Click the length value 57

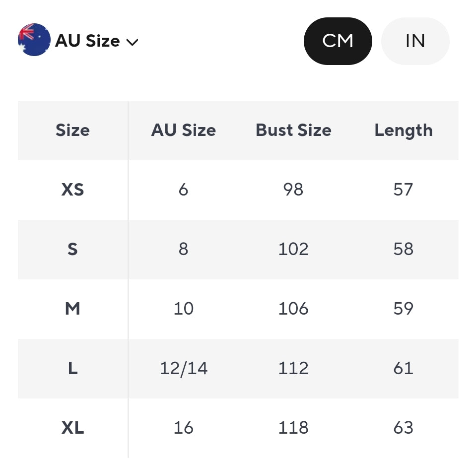coord(403,190)
